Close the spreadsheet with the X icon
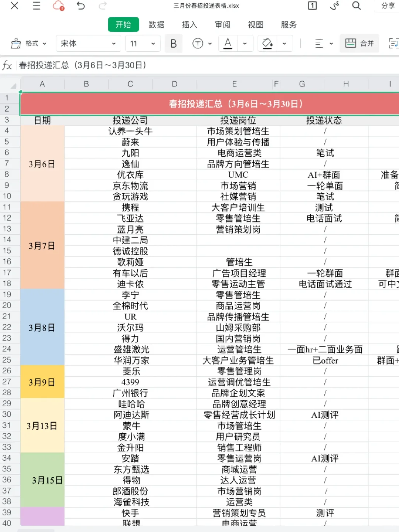The height and width of the screenshot is (532, 399). click(14, 6)
